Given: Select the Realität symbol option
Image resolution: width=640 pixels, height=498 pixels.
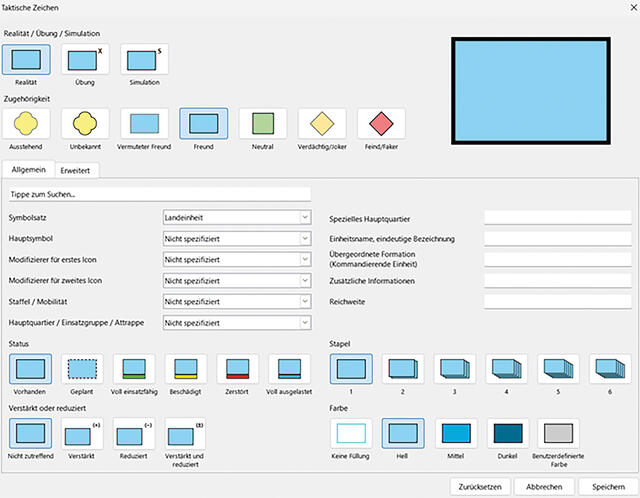Looking at the screenshot, I should 26,60.
